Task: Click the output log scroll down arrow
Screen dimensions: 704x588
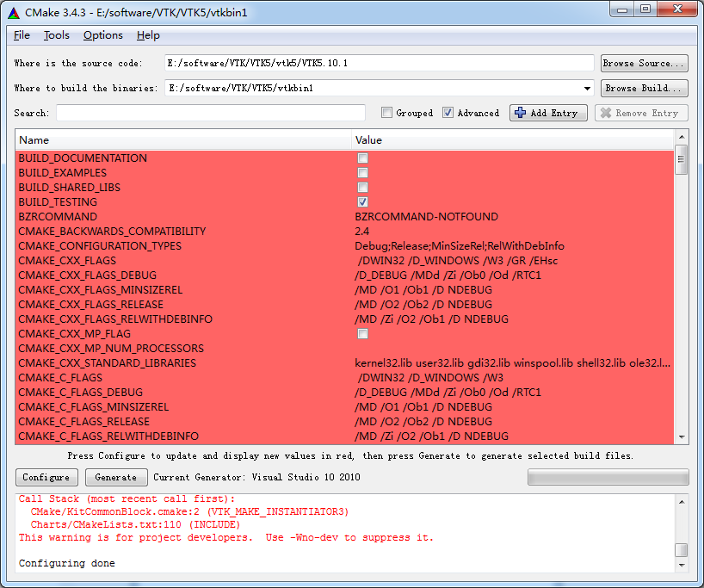Action: [682, 565]
